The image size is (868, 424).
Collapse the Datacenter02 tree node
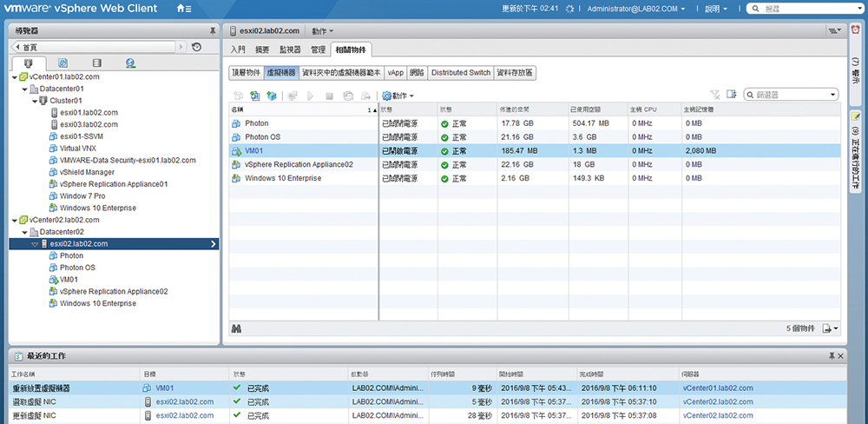point(25,232)
